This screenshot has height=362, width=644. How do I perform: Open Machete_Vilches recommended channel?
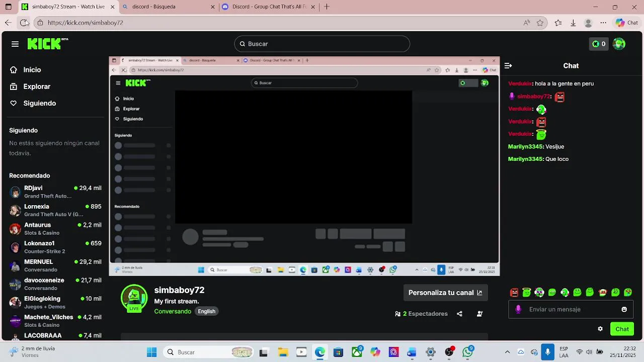tap(55, 321)
